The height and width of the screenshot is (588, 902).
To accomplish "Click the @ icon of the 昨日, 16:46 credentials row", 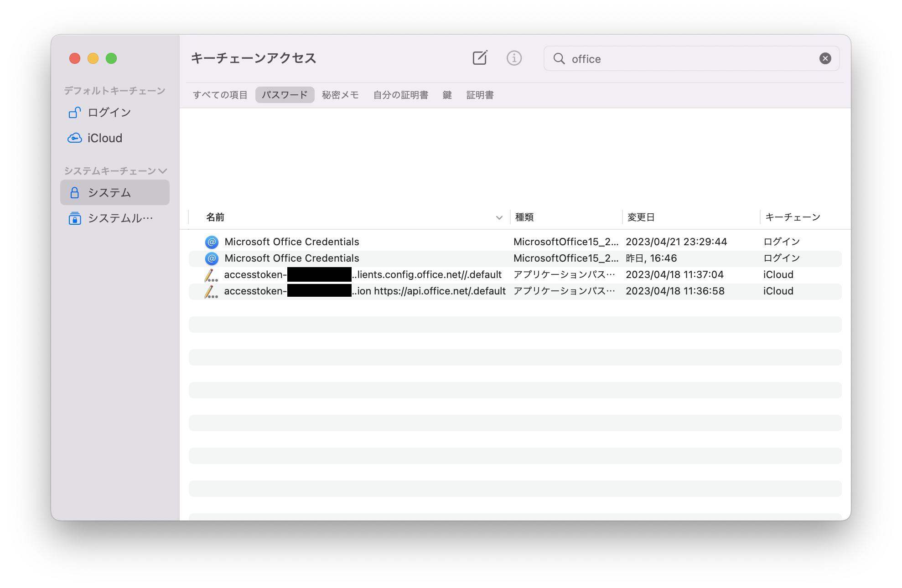I will coord(212,258).
